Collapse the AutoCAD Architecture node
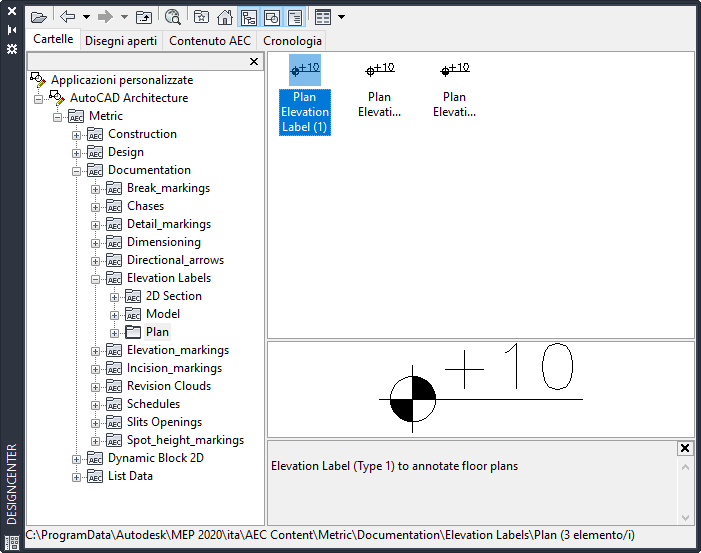 click(38, 99)
